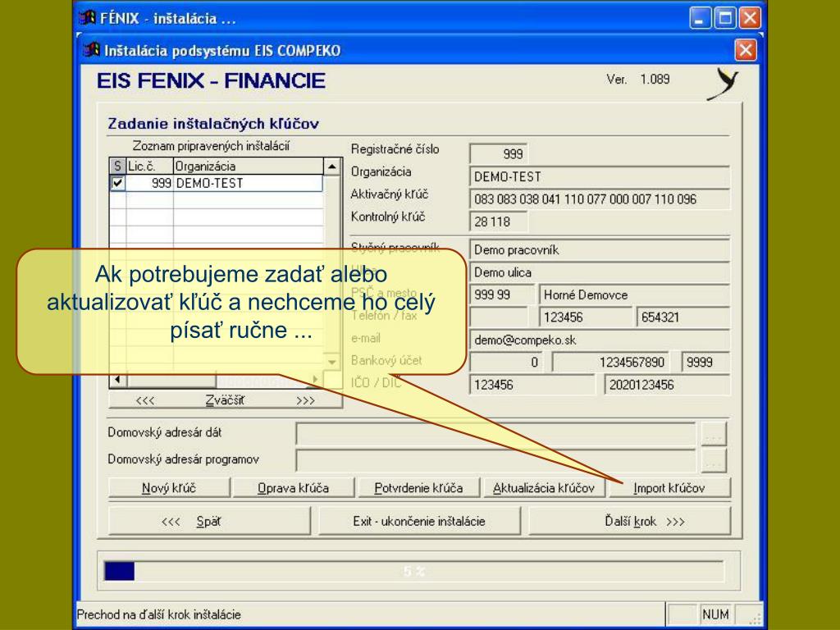The image size is (840, 630).
Task: Click the Demo pracovník field
Action: (x=600, y=249)
